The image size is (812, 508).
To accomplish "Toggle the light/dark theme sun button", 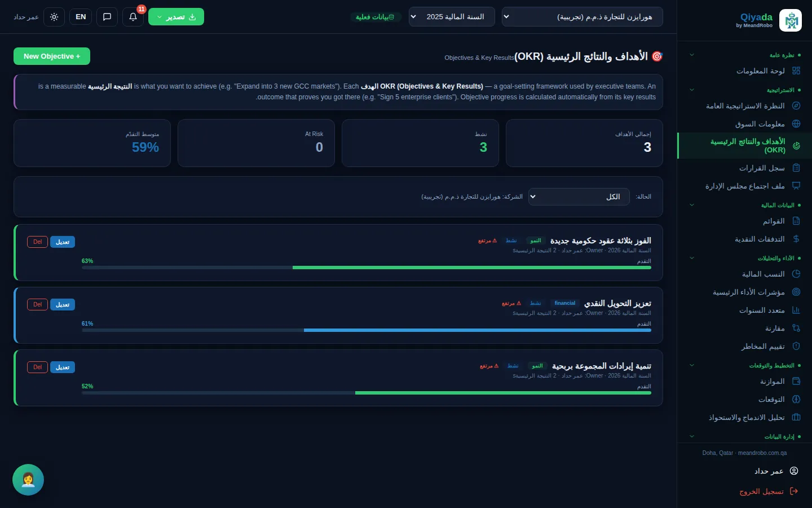I will tap(54, 17).
